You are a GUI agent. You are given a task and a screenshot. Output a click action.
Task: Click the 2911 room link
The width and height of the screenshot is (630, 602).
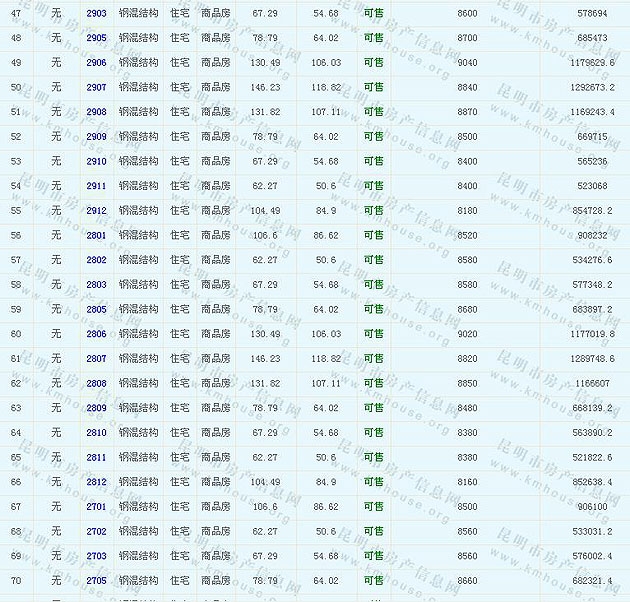[x=96, y=186]
